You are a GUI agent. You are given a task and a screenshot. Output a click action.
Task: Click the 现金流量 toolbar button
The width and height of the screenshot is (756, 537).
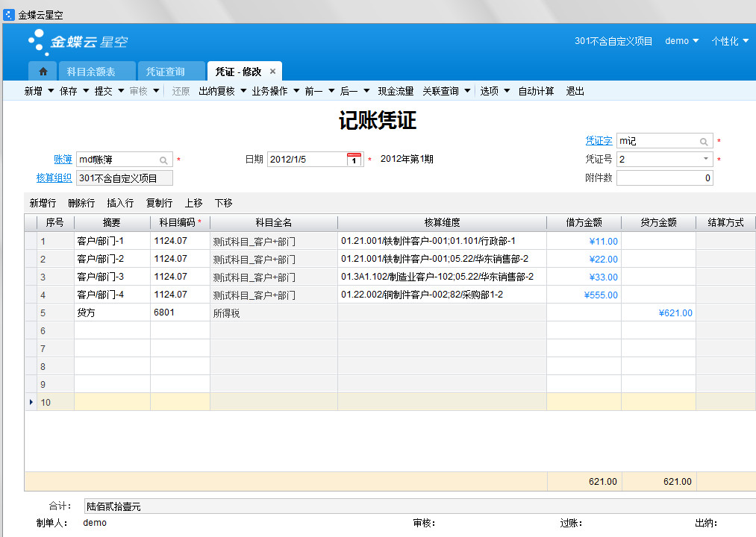pos(396,91)
